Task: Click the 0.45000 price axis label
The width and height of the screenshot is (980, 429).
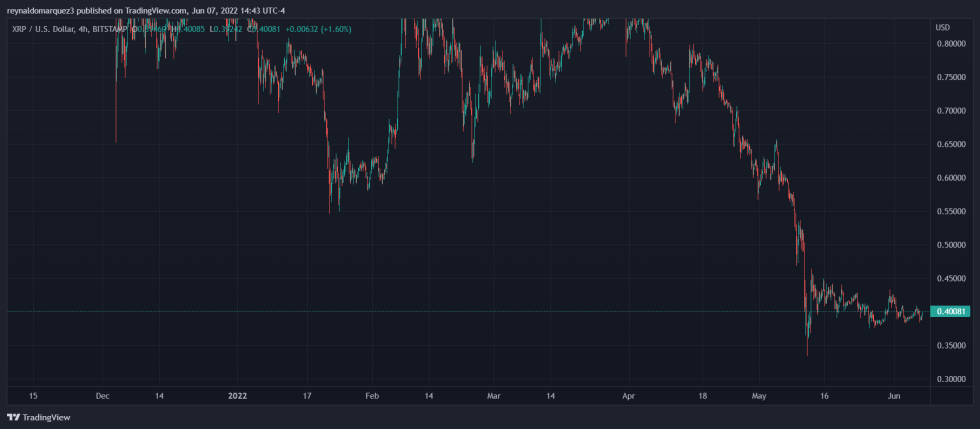Action: 950,278
